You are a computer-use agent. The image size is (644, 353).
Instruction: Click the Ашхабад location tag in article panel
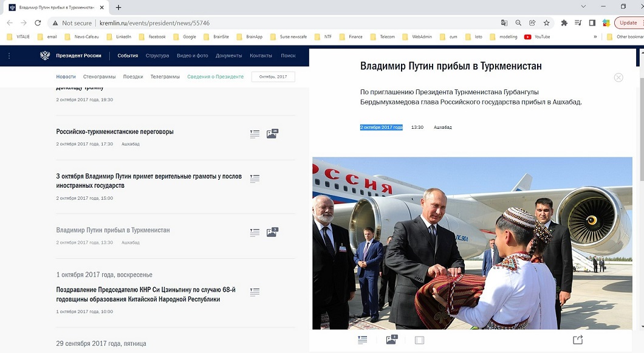click(x=443, y=128)
